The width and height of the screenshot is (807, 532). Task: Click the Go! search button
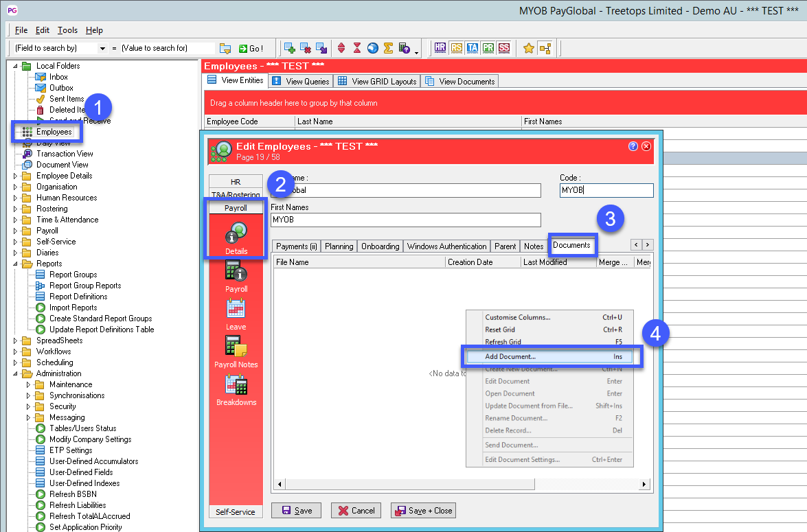(x=251, y=49)
